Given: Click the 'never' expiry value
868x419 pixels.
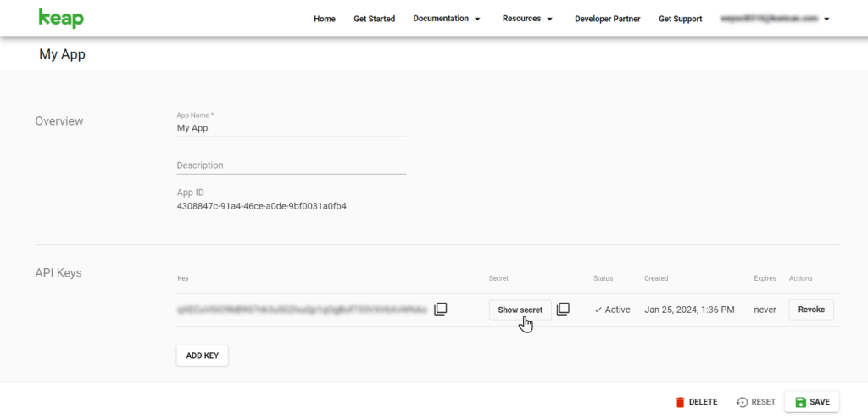Looking at the screenshot, I should coord(765,310).
